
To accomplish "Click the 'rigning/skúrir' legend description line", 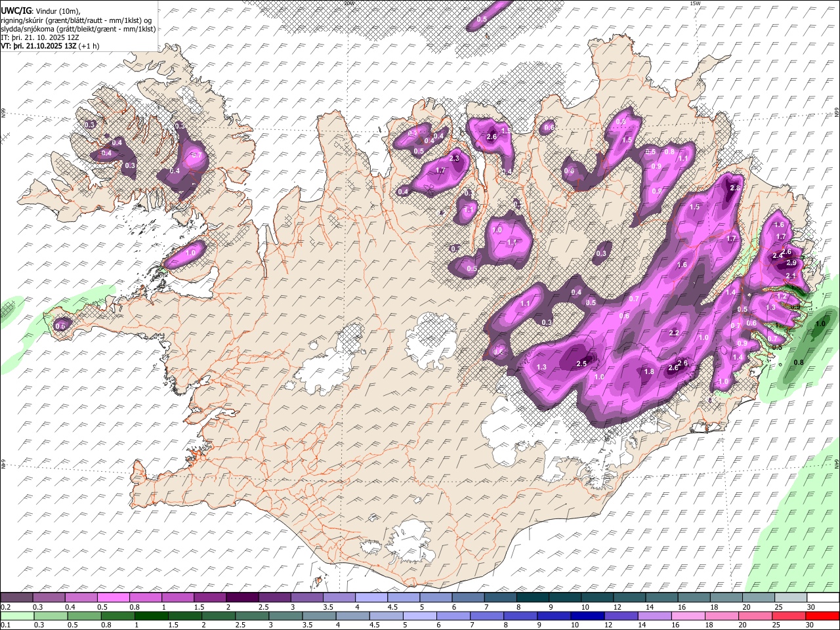I will tap(76, 20).
